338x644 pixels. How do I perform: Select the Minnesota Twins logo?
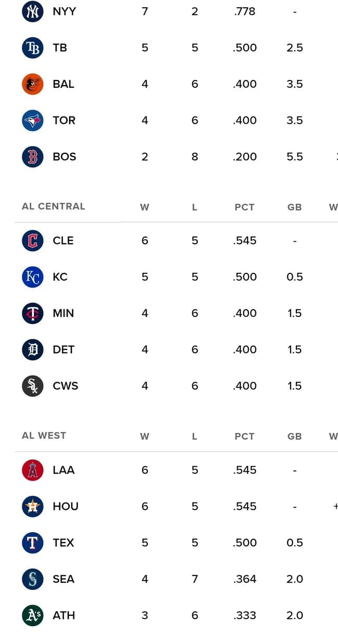pyautogui.click(x=32, y=313)
